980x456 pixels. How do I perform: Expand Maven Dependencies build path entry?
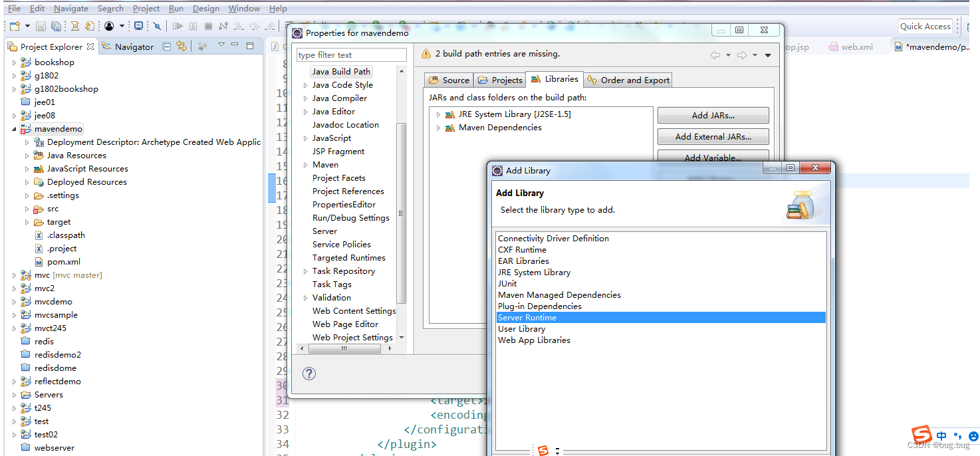point(439,128)
